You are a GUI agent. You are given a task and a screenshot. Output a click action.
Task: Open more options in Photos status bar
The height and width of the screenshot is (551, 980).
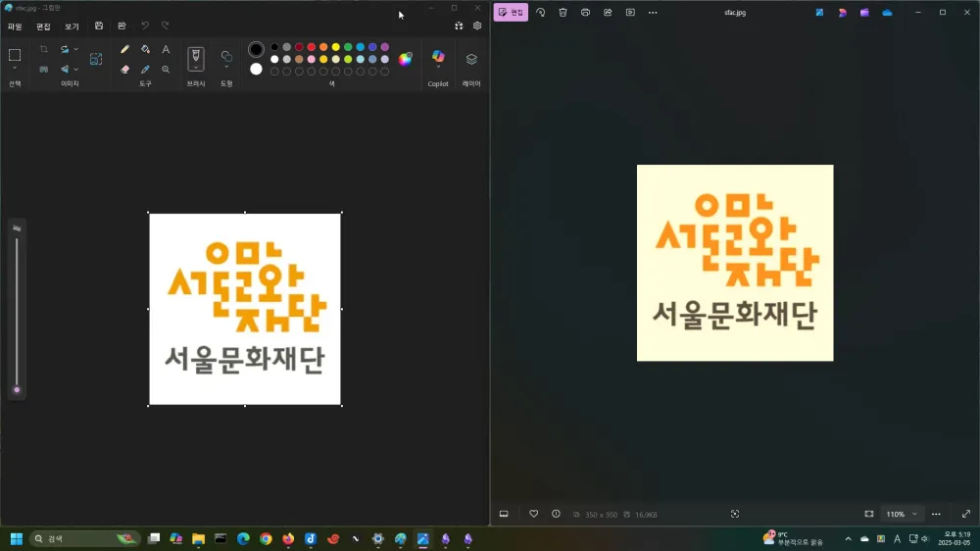(x=936, y=514)
